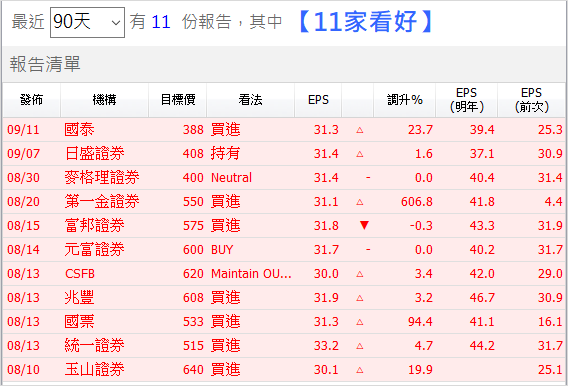This screenshot has height=386, width=568.
Task: Sort by the 發佈 column header
Action: pos(32,100)
